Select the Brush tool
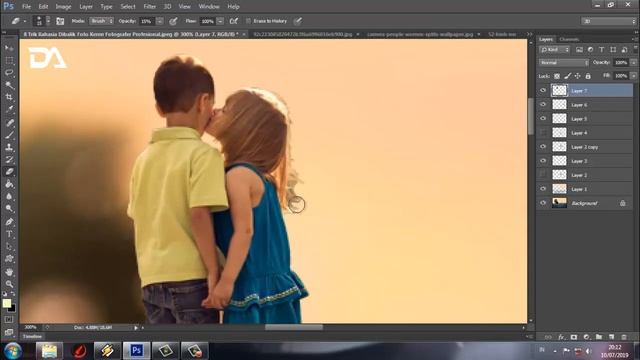 pos(9,135)
